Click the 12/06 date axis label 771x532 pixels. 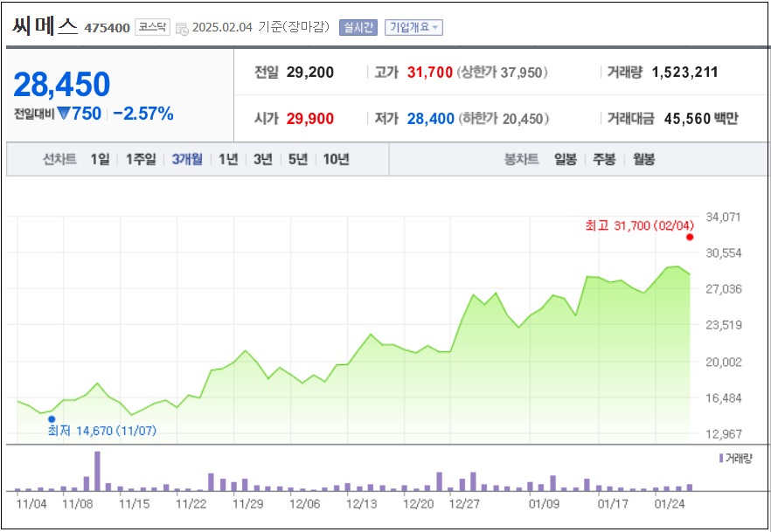304,503
